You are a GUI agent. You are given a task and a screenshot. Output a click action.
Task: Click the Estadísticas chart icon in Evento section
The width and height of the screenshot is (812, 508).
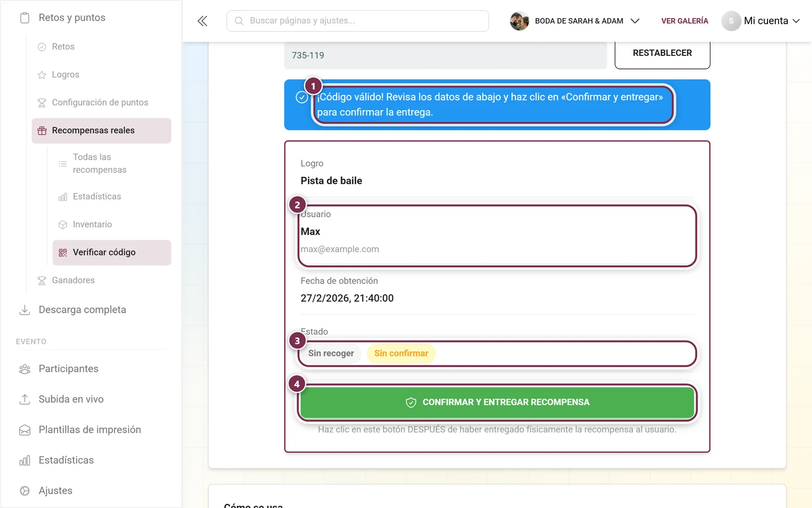25,461
